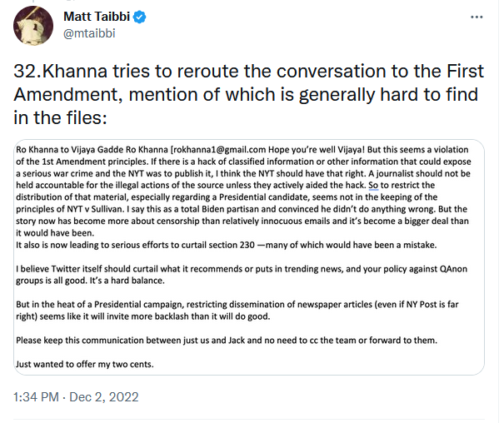Screen dimensions: 504x423
Task: Click the Matt Taibbi display name
Action: pos(97,17)
